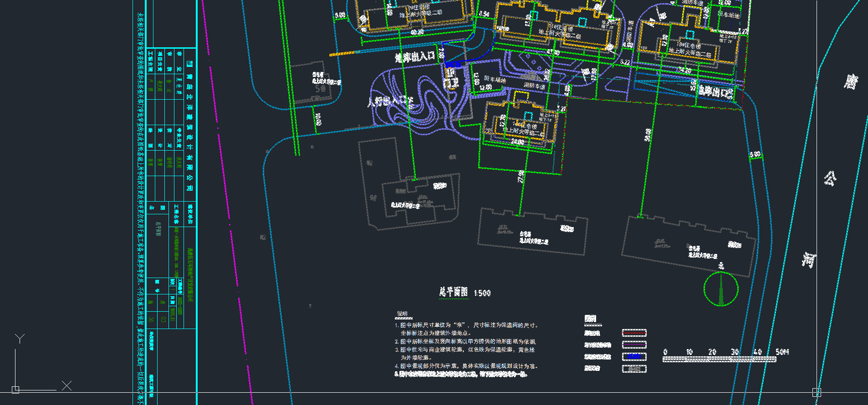Pick the gray legend sample box
Image resolution: width=868 pixels, height=405 pixels.
pos(634,369)
